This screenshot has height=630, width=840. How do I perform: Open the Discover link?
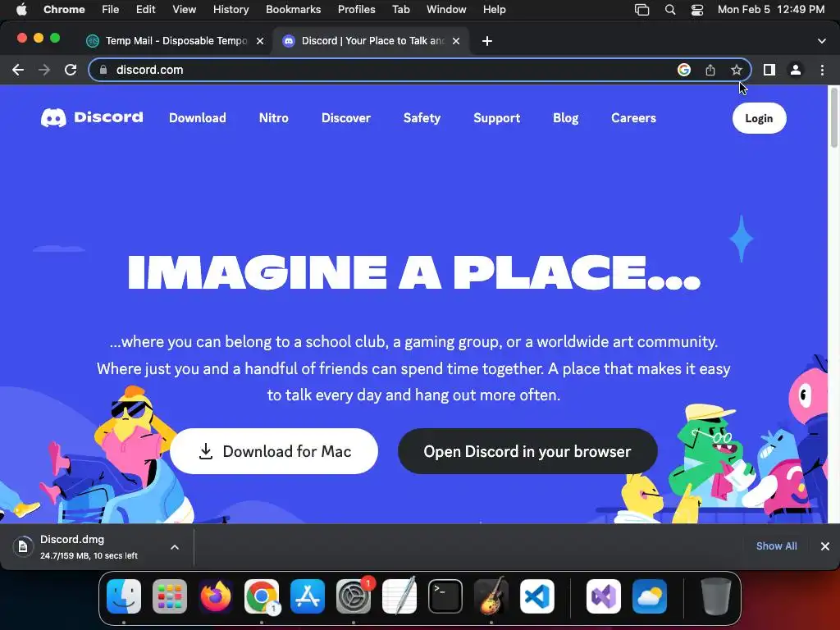[x=346, y=118]
